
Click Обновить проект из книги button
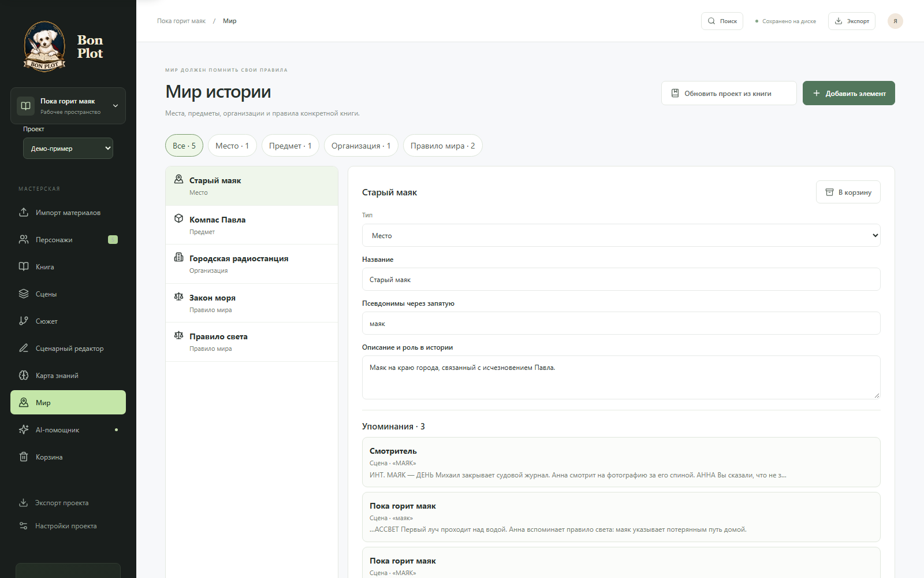729,93
